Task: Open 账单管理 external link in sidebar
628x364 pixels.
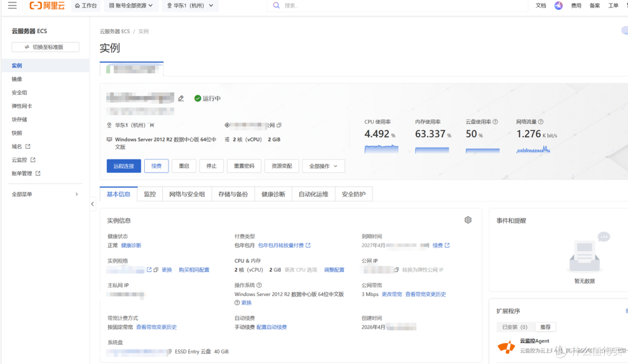Action: [x=26, y=173]
